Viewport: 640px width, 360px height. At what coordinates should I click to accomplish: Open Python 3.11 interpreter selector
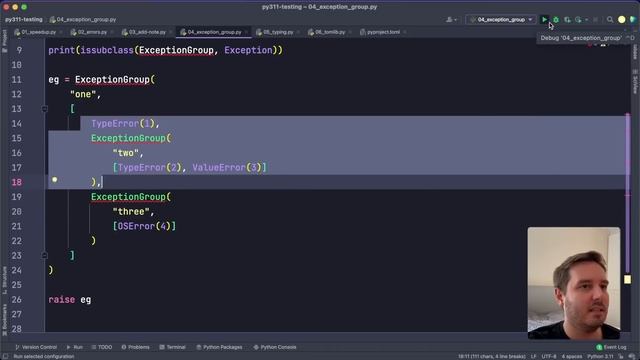(x=600, y=357)
